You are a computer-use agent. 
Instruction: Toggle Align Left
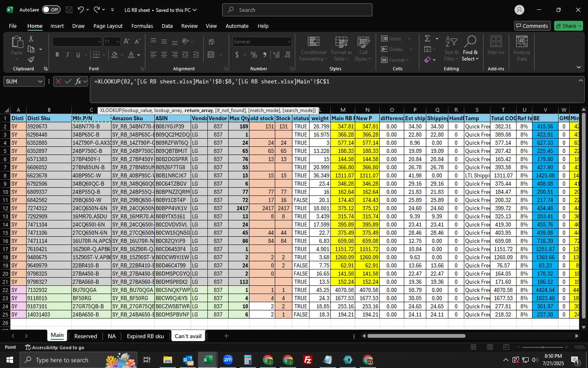(x=154, y=55)
